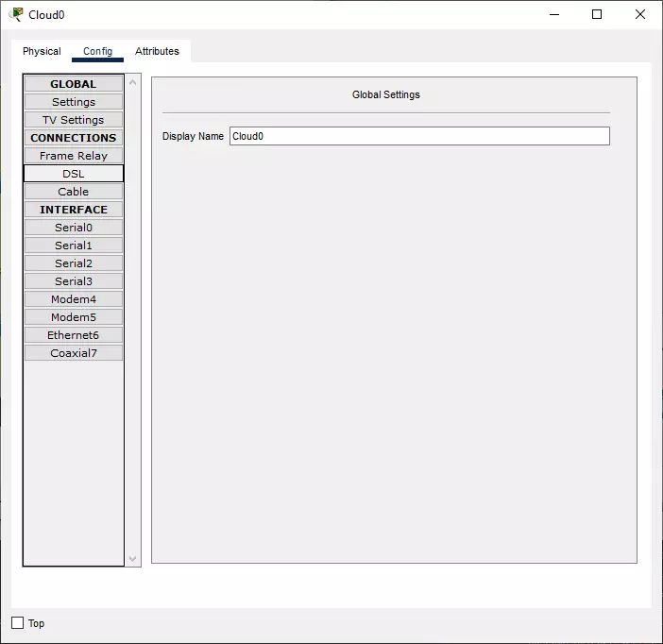Viewport: 663px width, 644px height.
Task: Configure the Serial3 interface
Action: (x=74, y=281)
